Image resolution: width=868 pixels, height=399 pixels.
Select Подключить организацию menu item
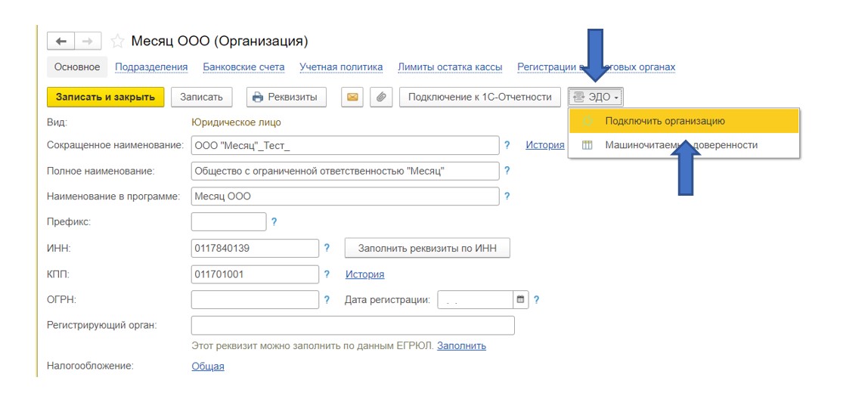pos(665,121)
